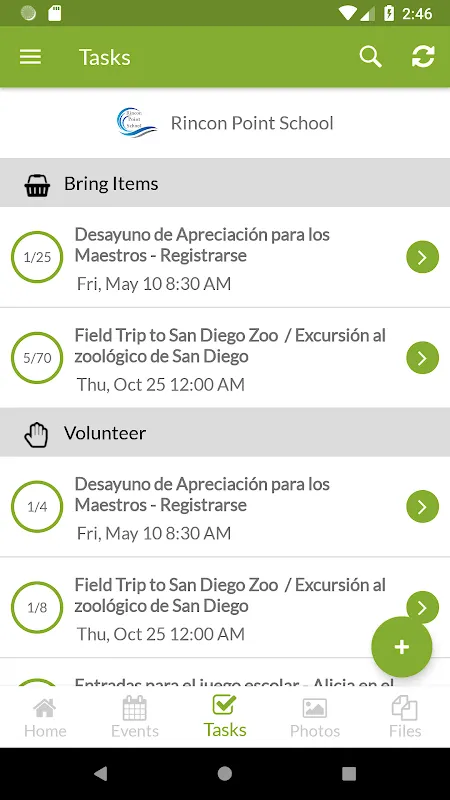Switch to the Home tab
This screenshot has width=450, height=800.
tap(45, 718)
